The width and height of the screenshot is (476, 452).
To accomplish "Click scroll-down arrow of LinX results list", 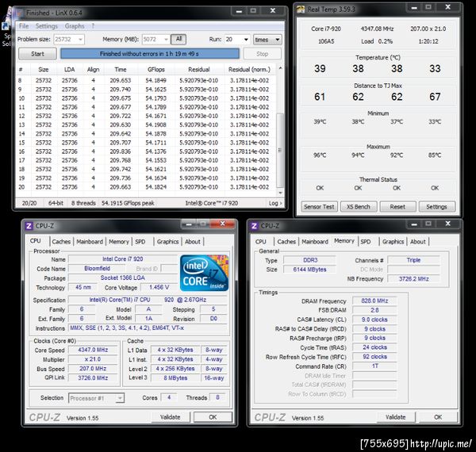I will 280,193.
